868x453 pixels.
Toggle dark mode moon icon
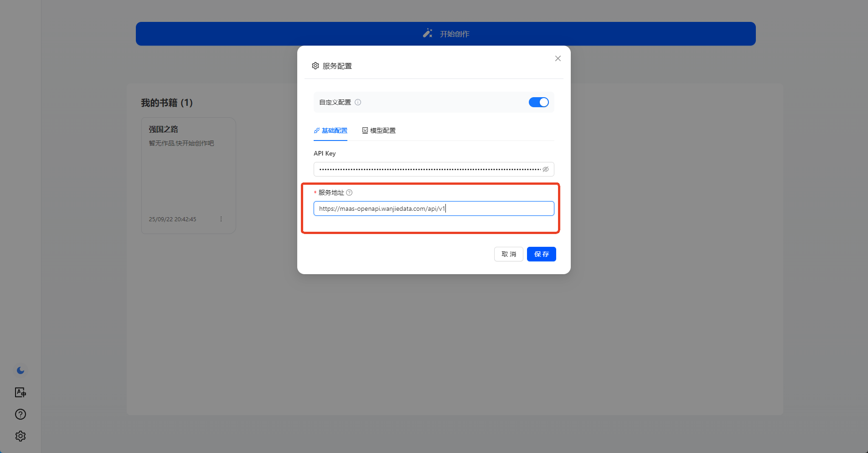pos(21,370)
